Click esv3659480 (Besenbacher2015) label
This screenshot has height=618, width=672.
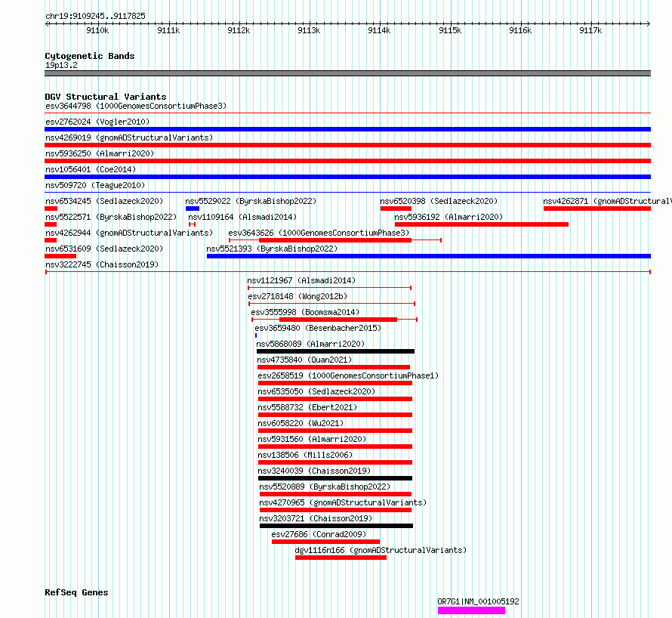pos(318,328)
